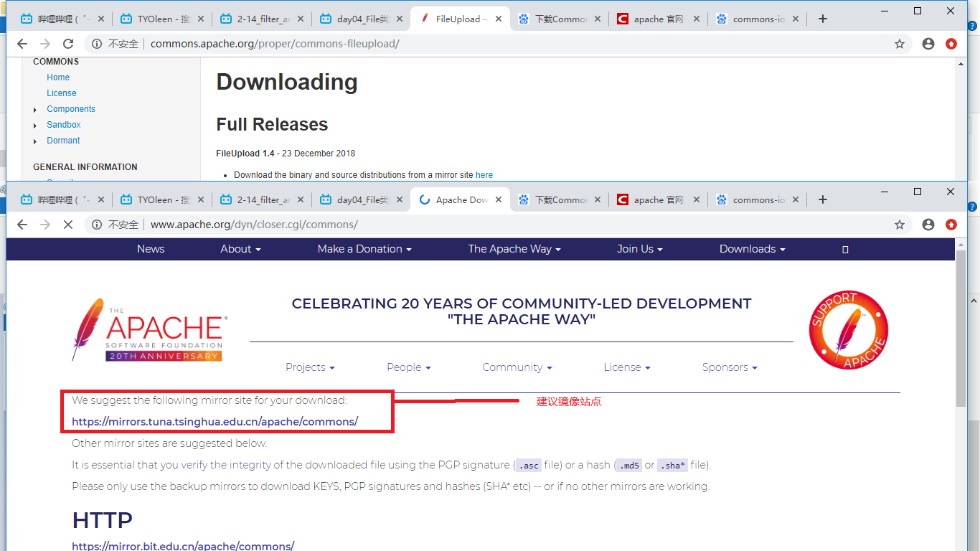Switch to 哔哩哔哩 tab in the lower window
The width and height of the screenshot is (980, 551).
(x=63, y=199)
